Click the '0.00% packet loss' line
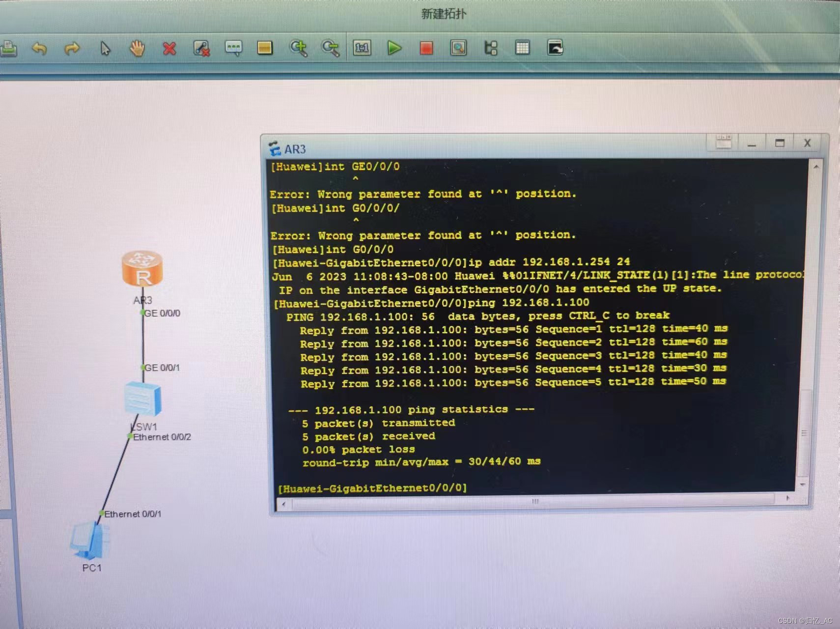The image size is (840, 629). click(359, 449)
